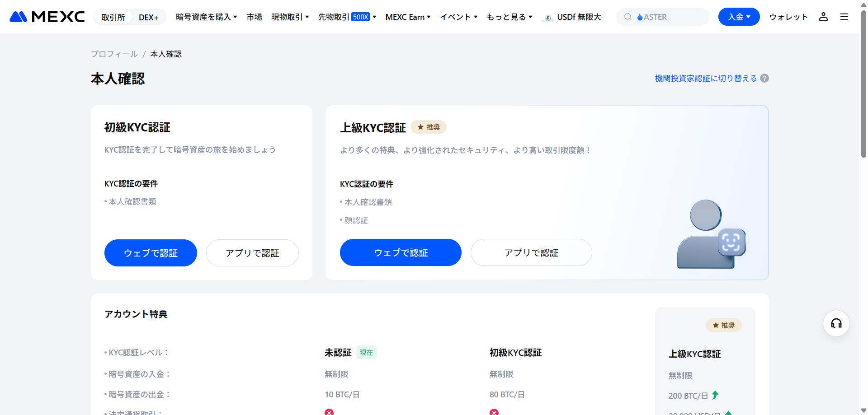Click the USDf coin icon

(547, 17)
